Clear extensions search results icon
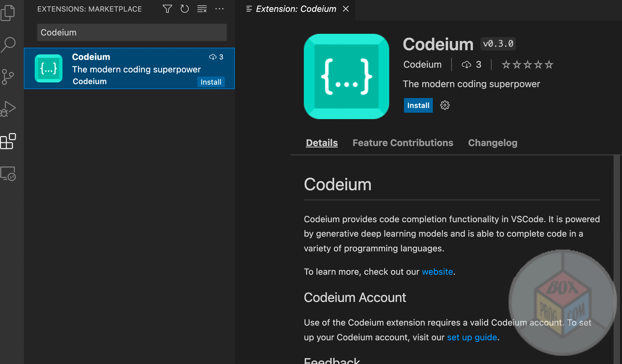 (x=202, y=9)
